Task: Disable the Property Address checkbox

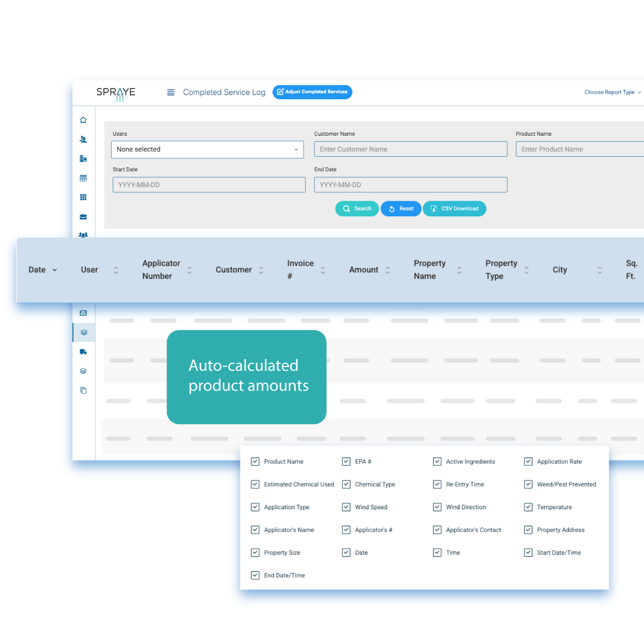Action: [529, 530]
